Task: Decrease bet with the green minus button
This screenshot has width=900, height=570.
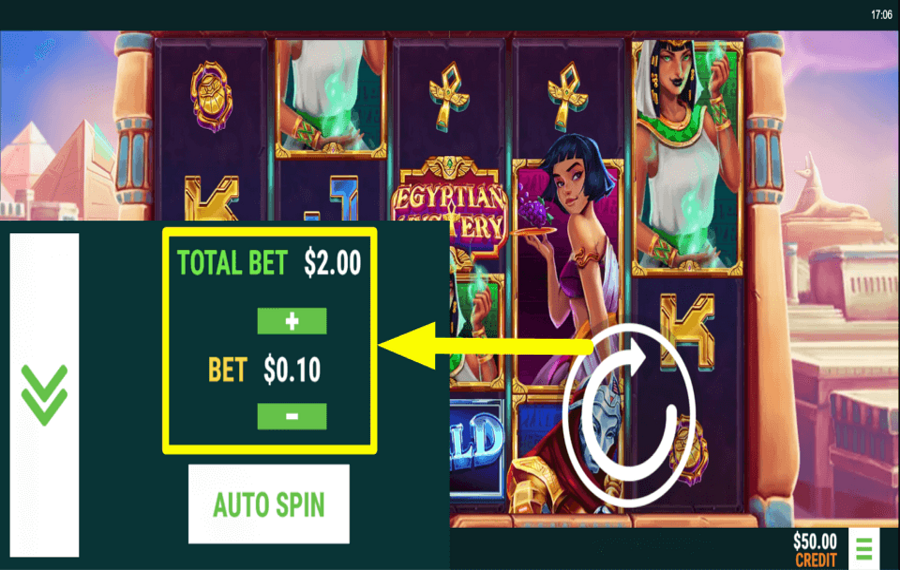Action: click(x=292, y=416)
